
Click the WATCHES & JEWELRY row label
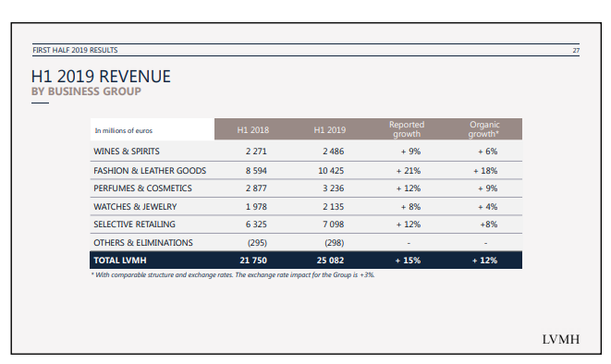pyautogui.click(x=135, y=207)
